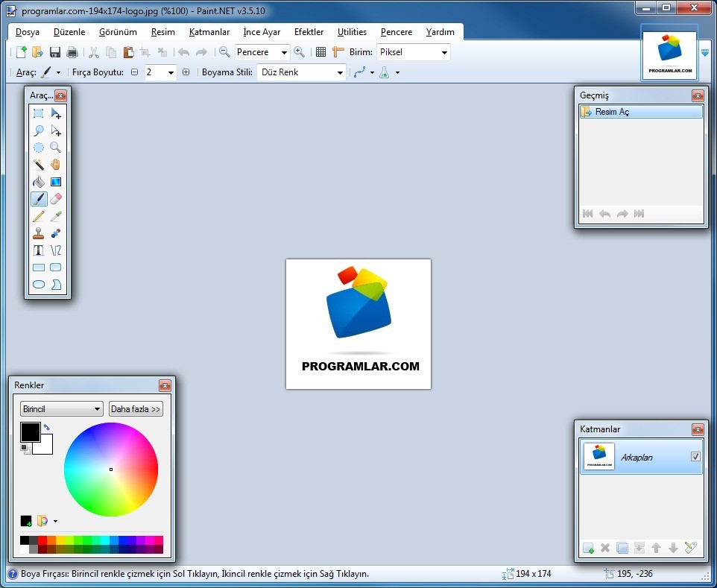
Task: Open the blending mode flask dropdown arrow
Action: click(x=397, y=73)
